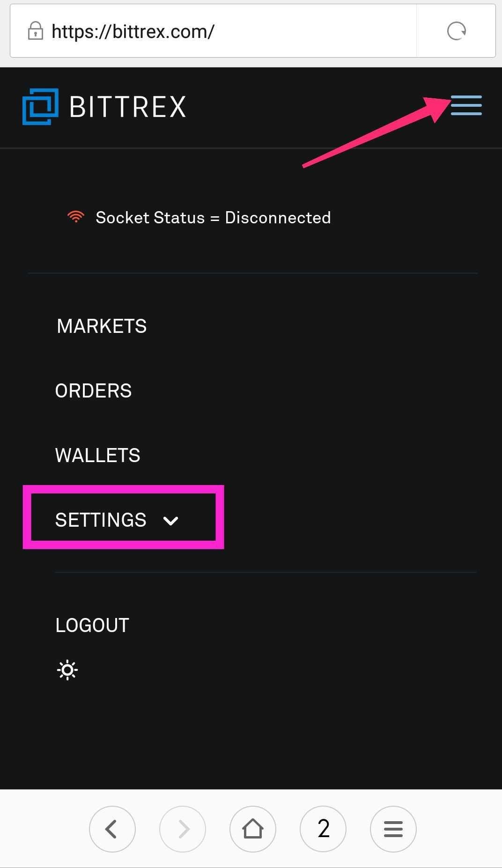Screen dimensions: 502x868
Task: Expand the chevron beside SETTINGS
Action: [x=170, y=521]
